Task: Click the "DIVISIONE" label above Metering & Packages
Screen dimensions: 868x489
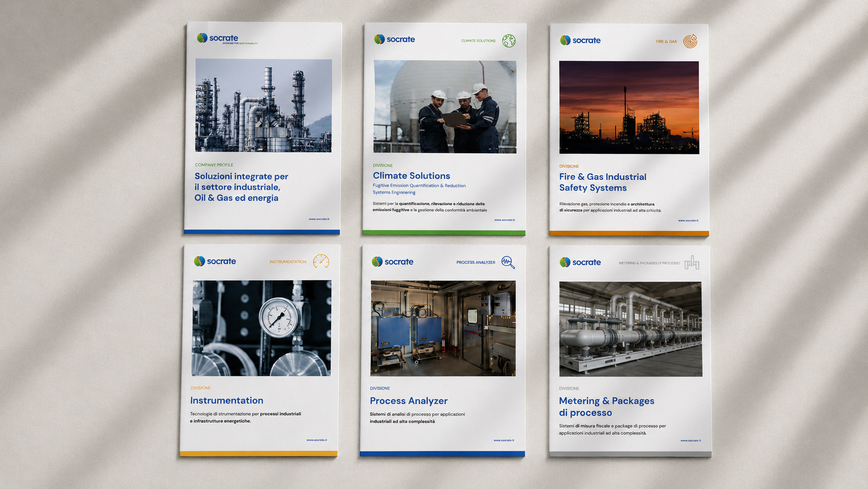Action: tap(569, 388)
